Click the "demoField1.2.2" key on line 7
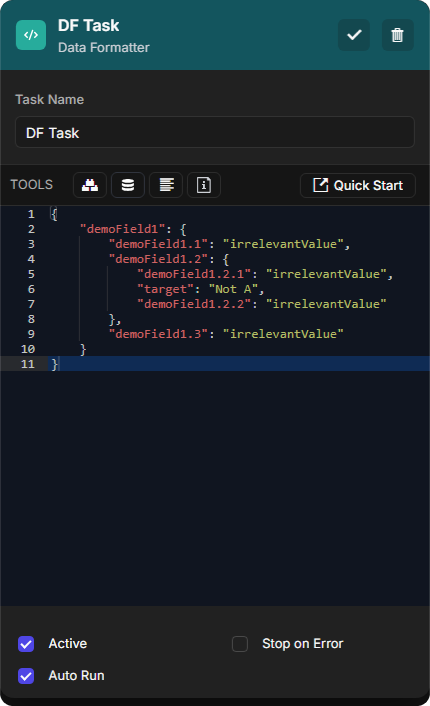This screenshot has width=430, height=706. click(x=194, y=304)
